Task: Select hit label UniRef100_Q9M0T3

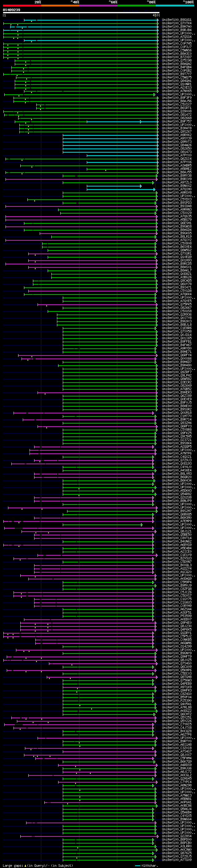Action: pos(176,142)
